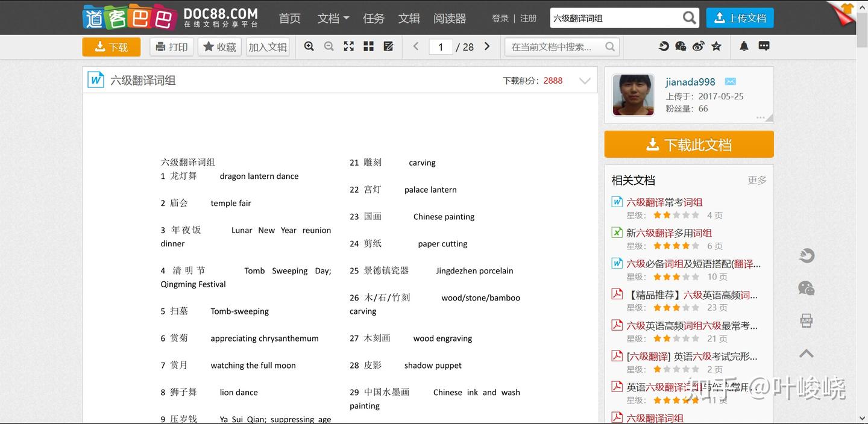Send message via envelope icon near jianada998
This screenshot has width=868, height=424.
pos(730,82)
